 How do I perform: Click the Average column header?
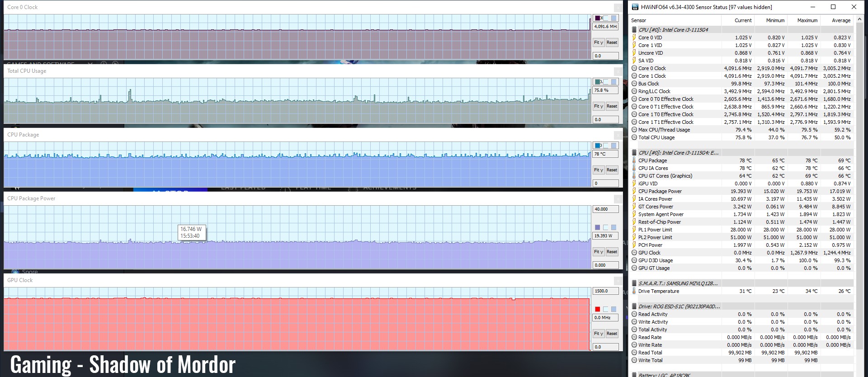[x=841, y=20]
